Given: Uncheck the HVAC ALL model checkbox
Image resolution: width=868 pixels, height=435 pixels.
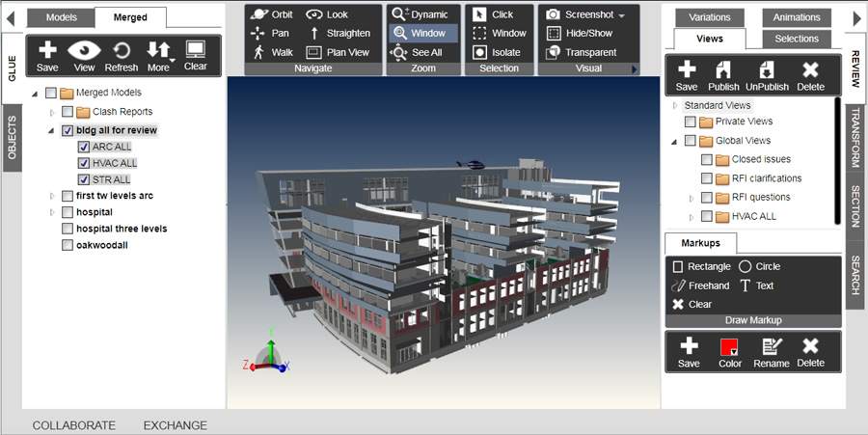Looking at the screenshot, I should coord(84,163).
